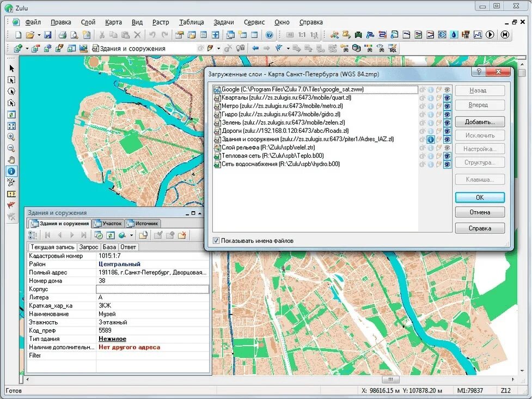Click the circular Play icon in toolbar
This screenshot has width=532, height=399.
tap(490, 35)
